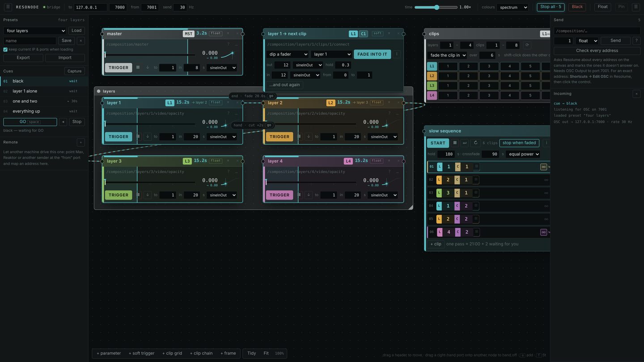Click the grid icon on sequence row 05
Viewport: 644px width, 362px height.
click(x=476, y=219)
